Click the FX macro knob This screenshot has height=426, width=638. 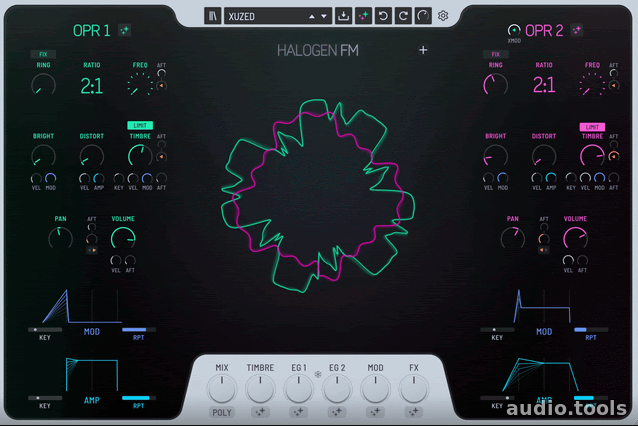[x=414, y=389]
